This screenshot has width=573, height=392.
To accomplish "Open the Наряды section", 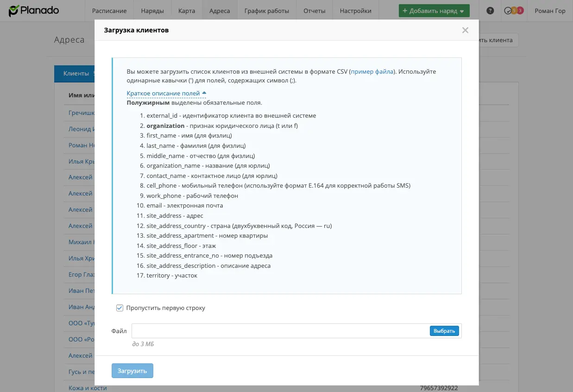I will 152,11.
